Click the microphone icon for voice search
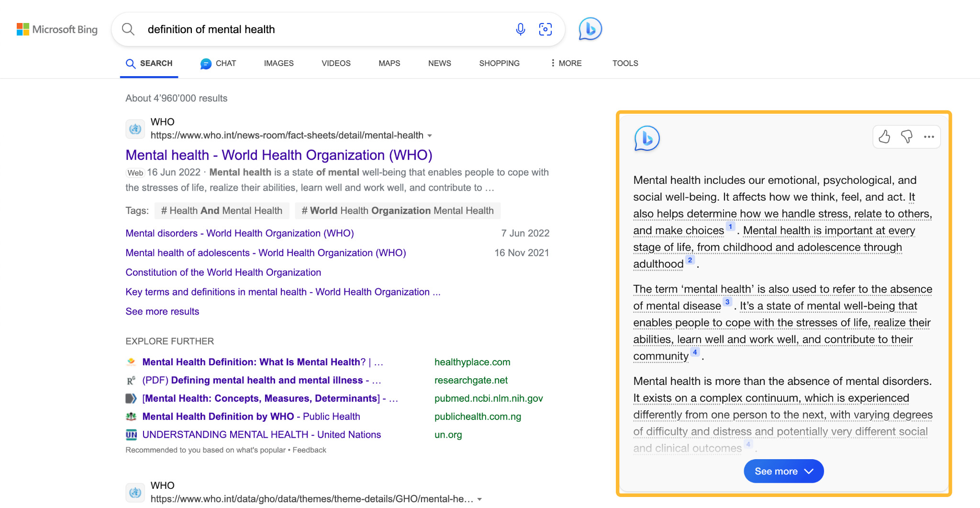 point(520,29)
